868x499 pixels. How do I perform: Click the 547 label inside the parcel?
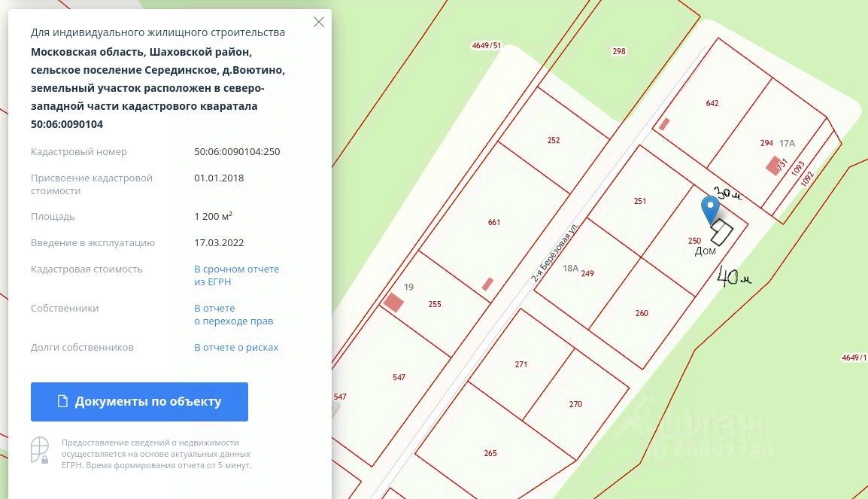pyautogui.click(x=399, y=377)
